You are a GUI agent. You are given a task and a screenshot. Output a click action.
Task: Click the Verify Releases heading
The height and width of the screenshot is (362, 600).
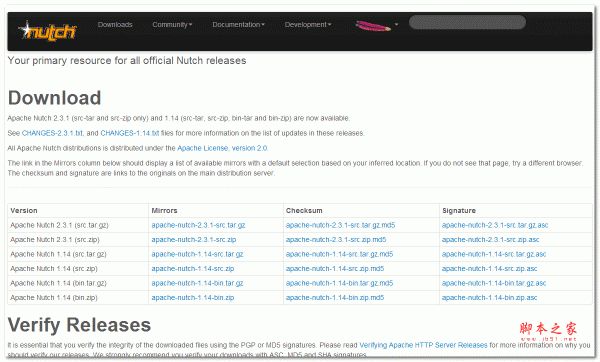click(80, 325)
